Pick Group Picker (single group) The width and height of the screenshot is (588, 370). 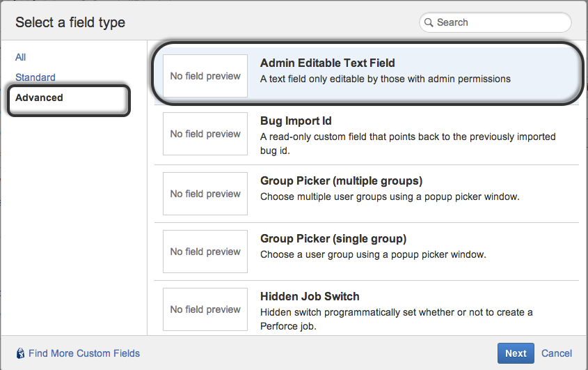pos(367,252)
